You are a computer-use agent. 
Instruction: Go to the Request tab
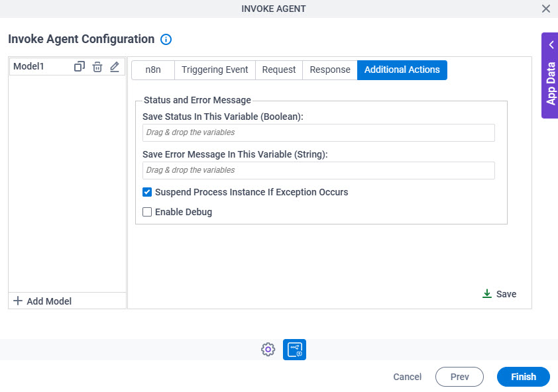pyautogui.click(x=279, y=70)
